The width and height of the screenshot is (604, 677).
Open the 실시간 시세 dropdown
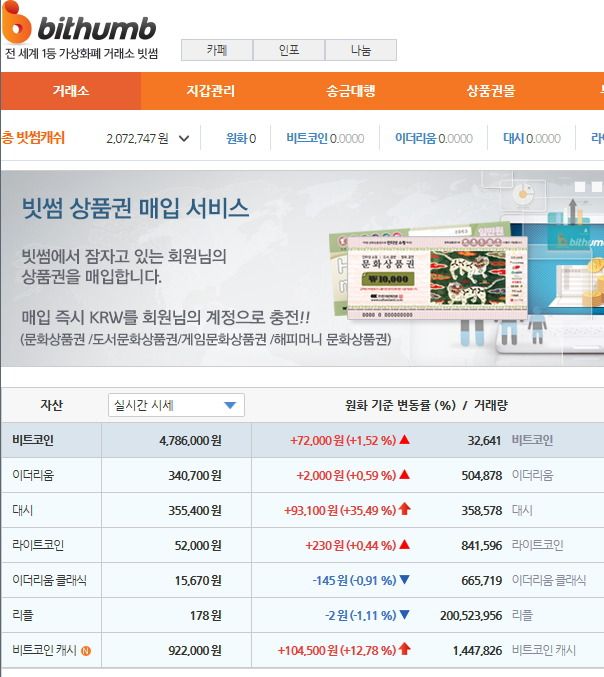point(176,405)
